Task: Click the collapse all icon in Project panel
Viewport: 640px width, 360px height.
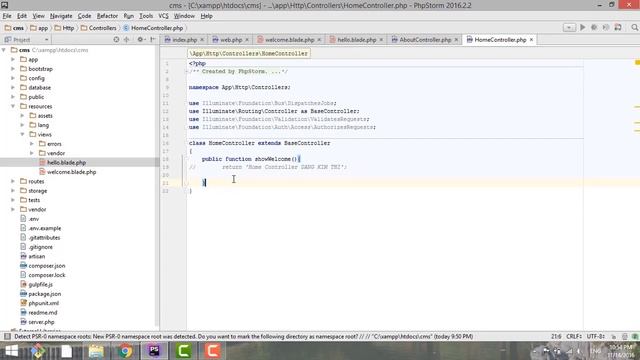Action: click(127, 40)
